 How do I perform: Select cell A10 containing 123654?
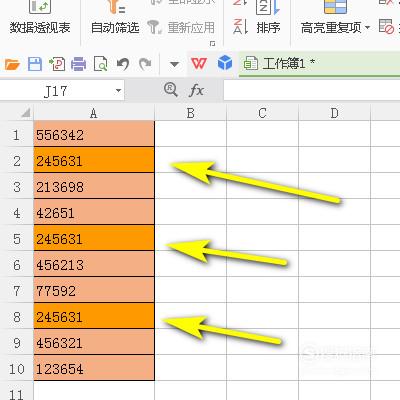point(94,368)
